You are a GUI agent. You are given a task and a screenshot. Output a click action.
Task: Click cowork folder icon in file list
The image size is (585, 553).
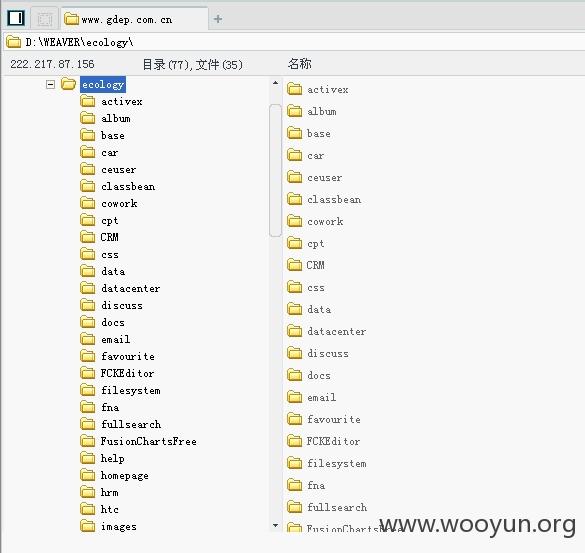coord(295,221)
